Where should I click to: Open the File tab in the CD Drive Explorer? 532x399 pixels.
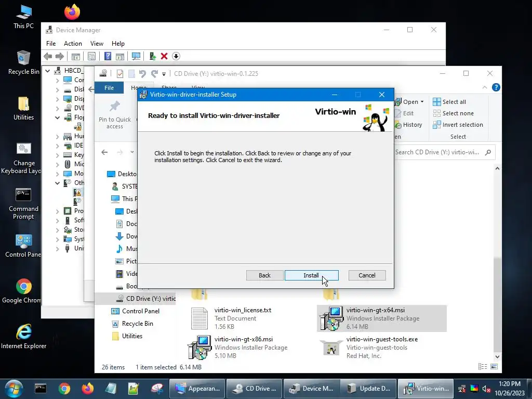(x=109, y=88)
